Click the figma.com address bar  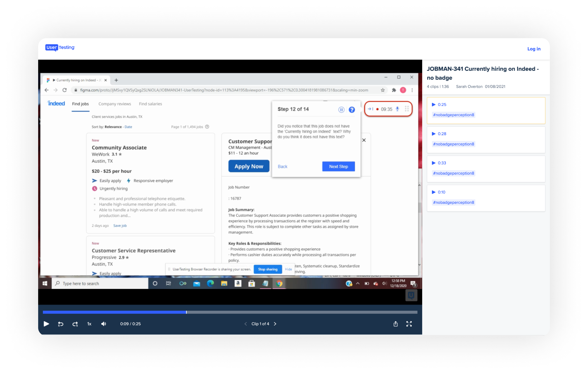224,90
